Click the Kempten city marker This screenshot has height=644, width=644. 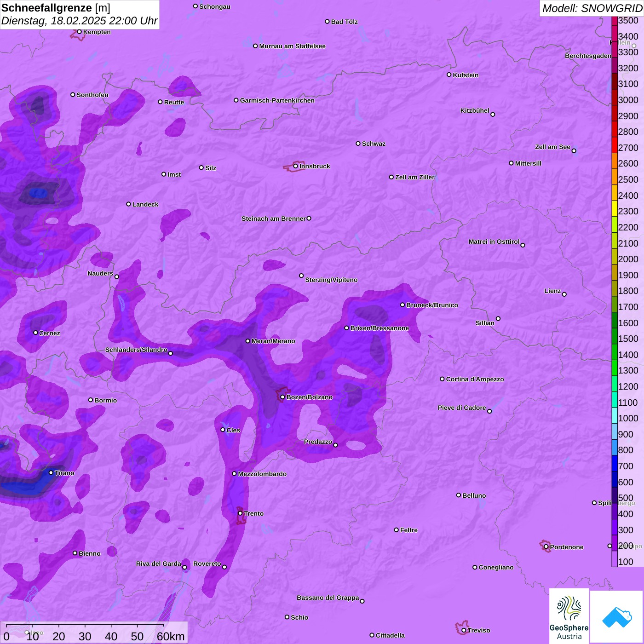(x=80, y=32)
